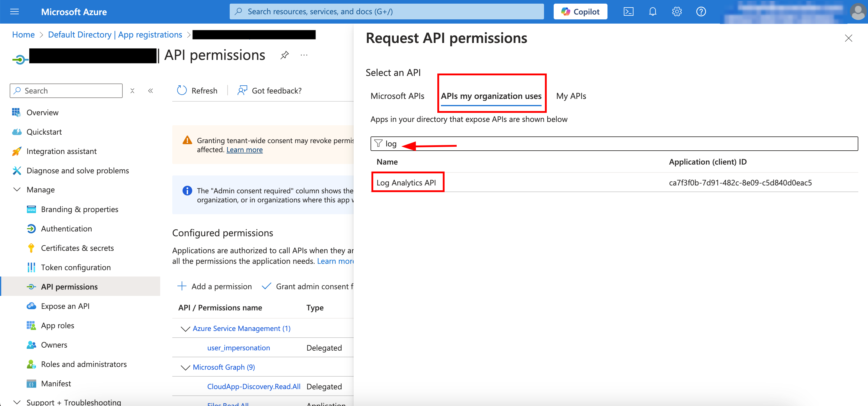This screenshot has height=406, width=868.
Task: Open App roles
Action: click(x=57, y=326)
